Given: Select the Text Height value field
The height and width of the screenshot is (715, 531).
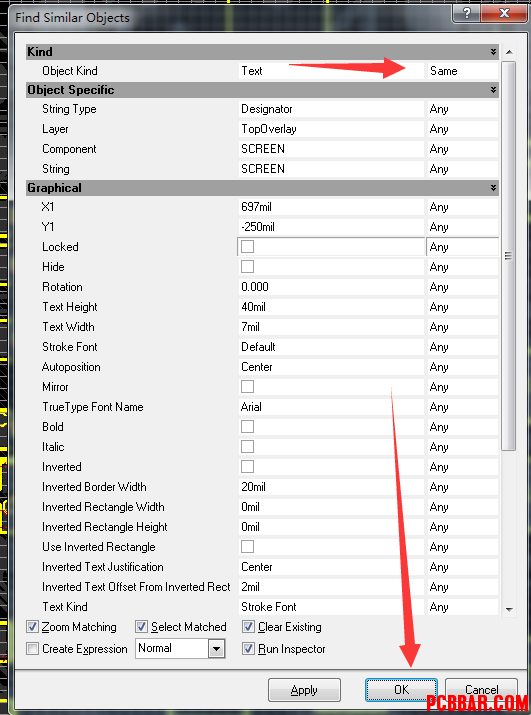Looking at the screenshot, I should point(332,307).
